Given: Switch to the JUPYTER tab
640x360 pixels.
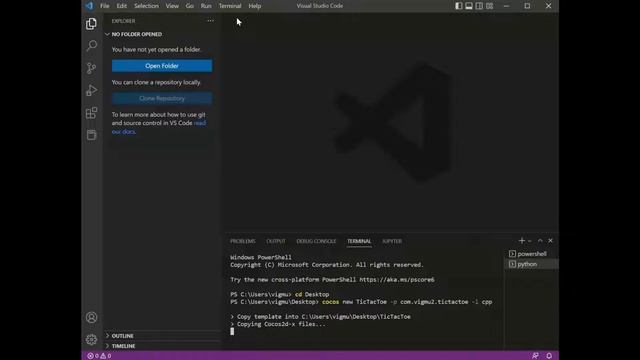Looking at the screenshot, I should pyautogui.click(x=392, y=241).
